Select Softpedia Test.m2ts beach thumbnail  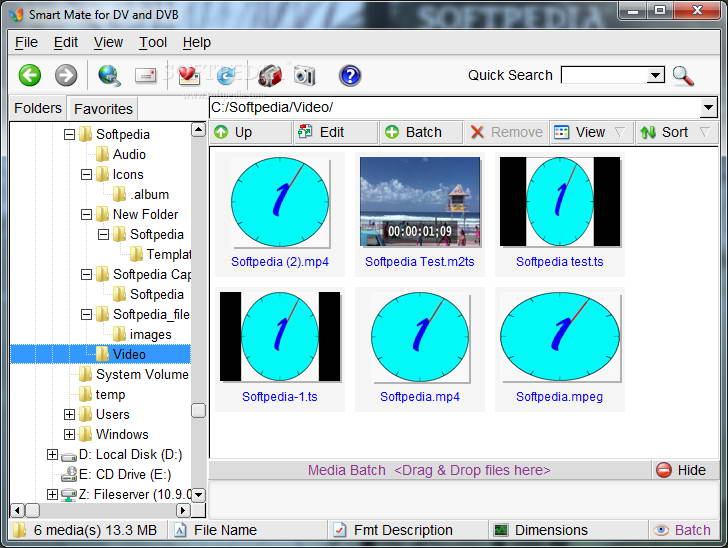420,202
